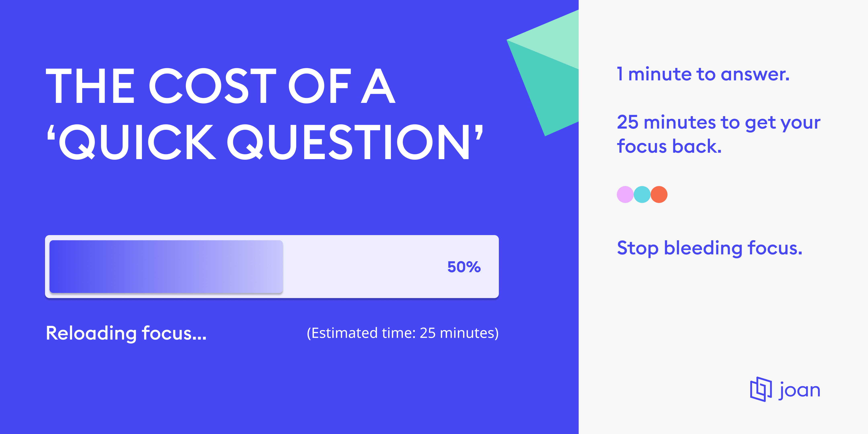The width and height of the screenshot is (868, 434).
Task: Select the pink circle dot
Action: (625, 194)
